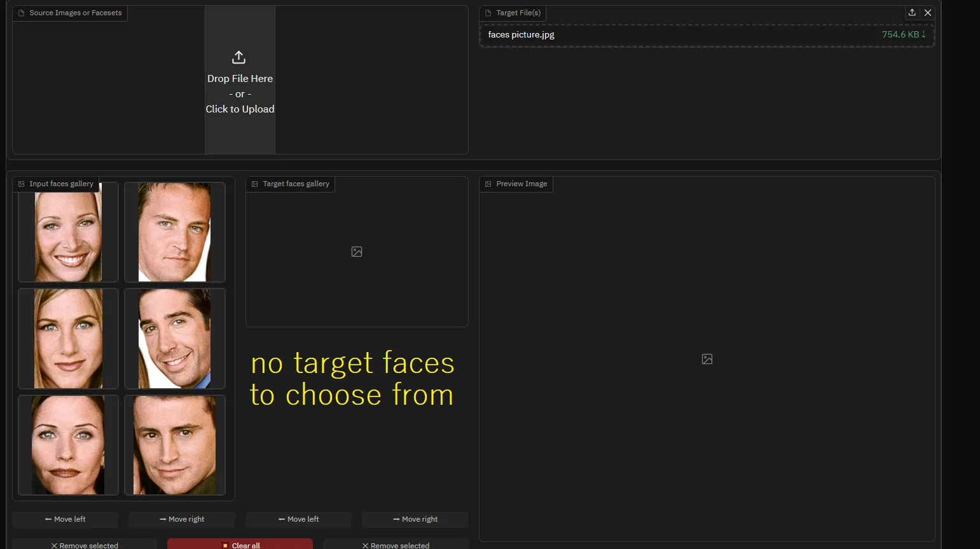Click the red Clear all button

240,545
